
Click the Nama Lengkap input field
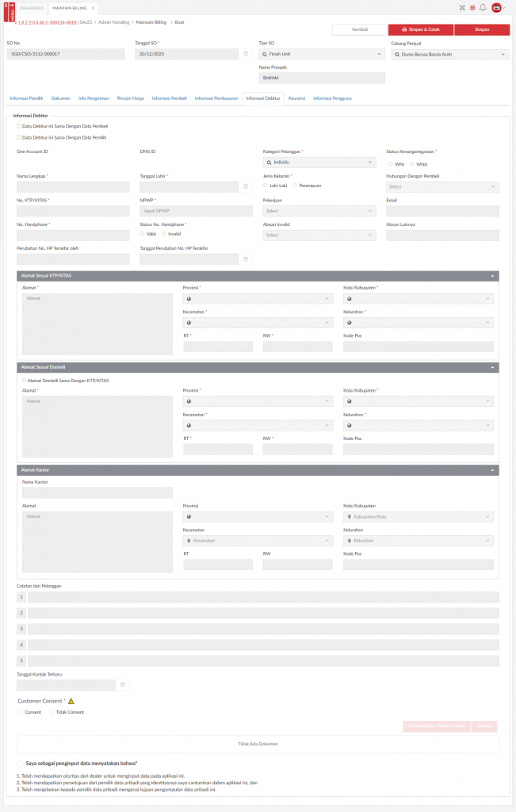73,187
